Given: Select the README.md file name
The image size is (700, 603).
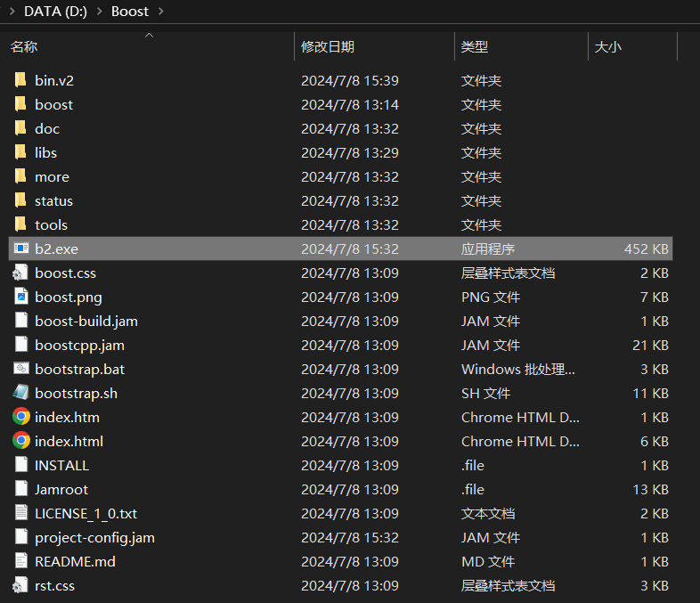Looking at the screenshot, I should click(x=75, y=562).
